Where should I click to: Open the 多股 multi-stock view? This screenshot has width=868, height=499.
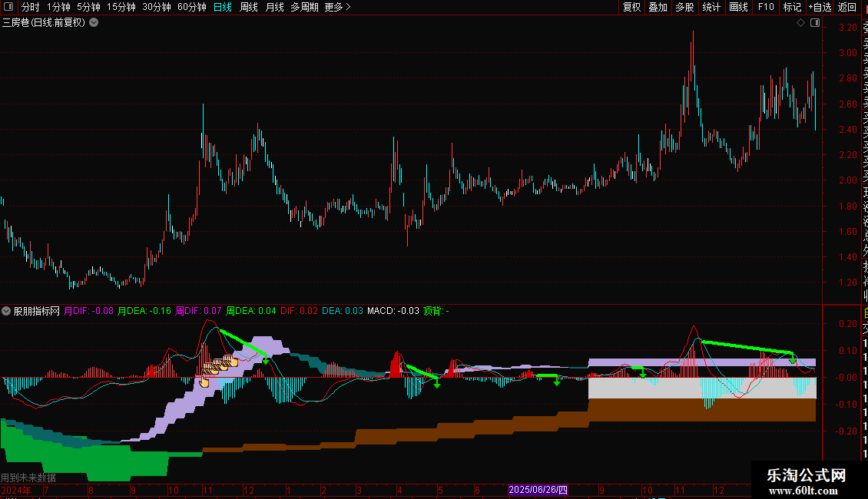tap(684, 7)
